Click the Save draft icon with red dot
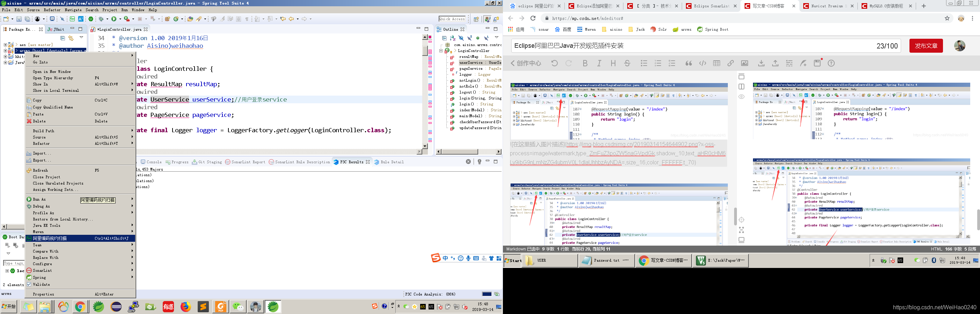 click(x=818, y=63)
